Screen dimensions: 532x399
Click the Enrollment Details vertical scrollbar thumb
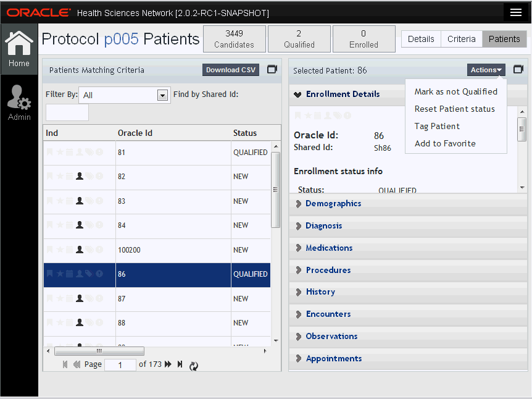pos(522,129)
